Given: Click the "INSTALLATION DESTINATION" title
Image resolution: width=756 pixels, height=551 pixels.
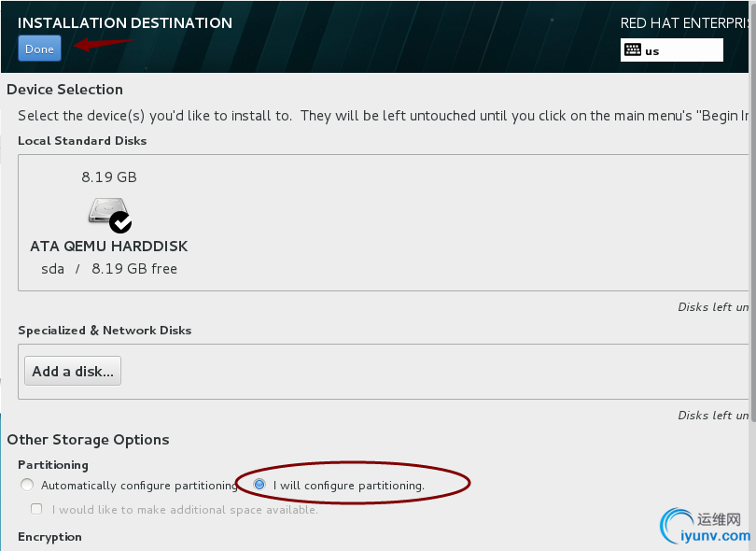Looking at the screenshot, I should click(x=125, y=22).
